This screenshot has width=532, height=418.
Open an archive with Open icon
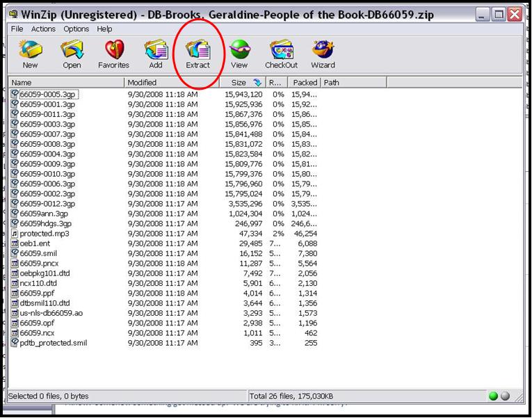click(72, 49)
